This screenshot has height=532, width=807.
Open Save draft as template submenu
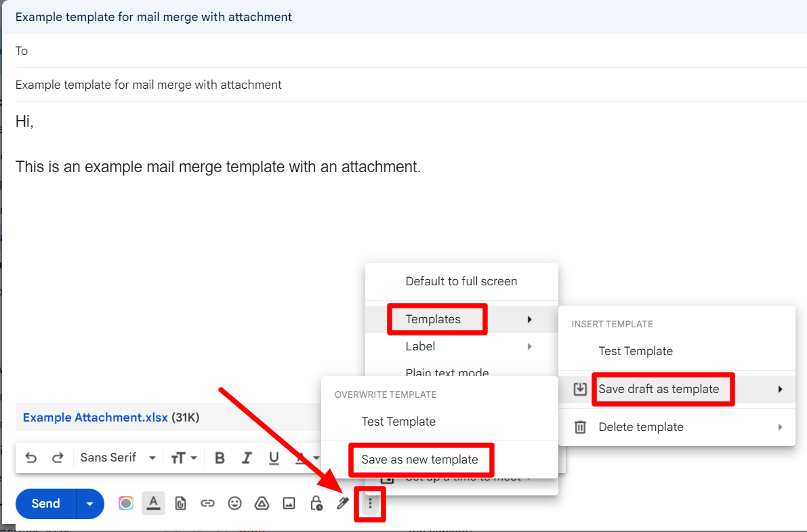coord(677,390)
